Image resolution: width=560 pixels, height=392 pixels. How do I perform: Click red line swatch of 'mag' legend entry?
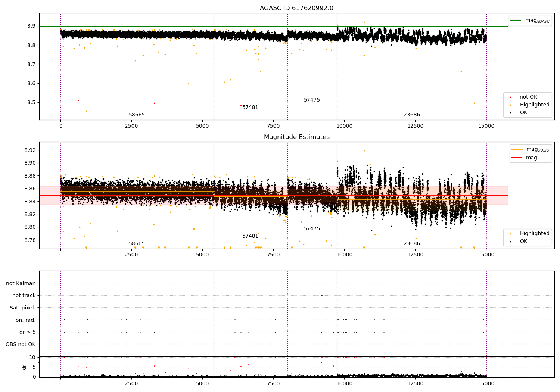(517, 158)
